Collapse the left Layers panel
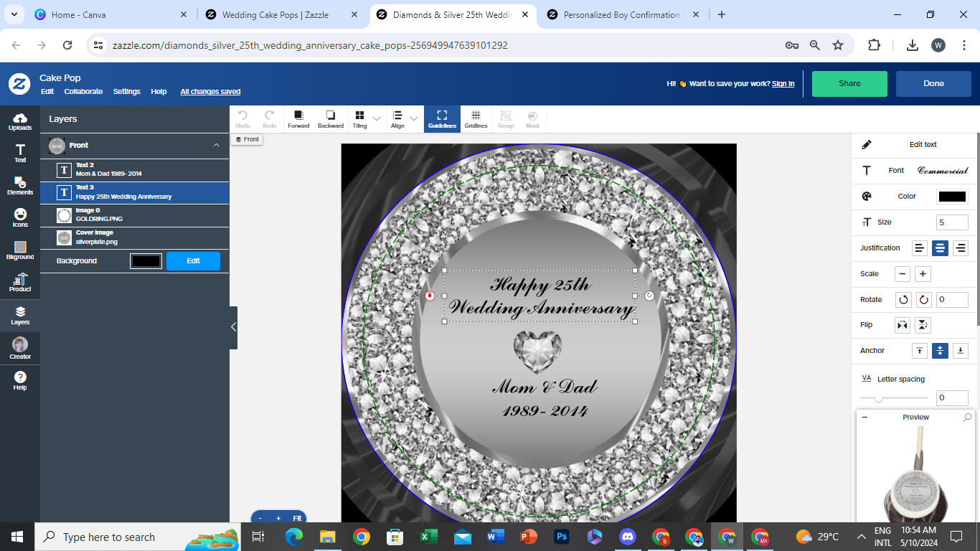Viewport: 980px width, 551px height. pyautogui.click(x=233, y=327)
